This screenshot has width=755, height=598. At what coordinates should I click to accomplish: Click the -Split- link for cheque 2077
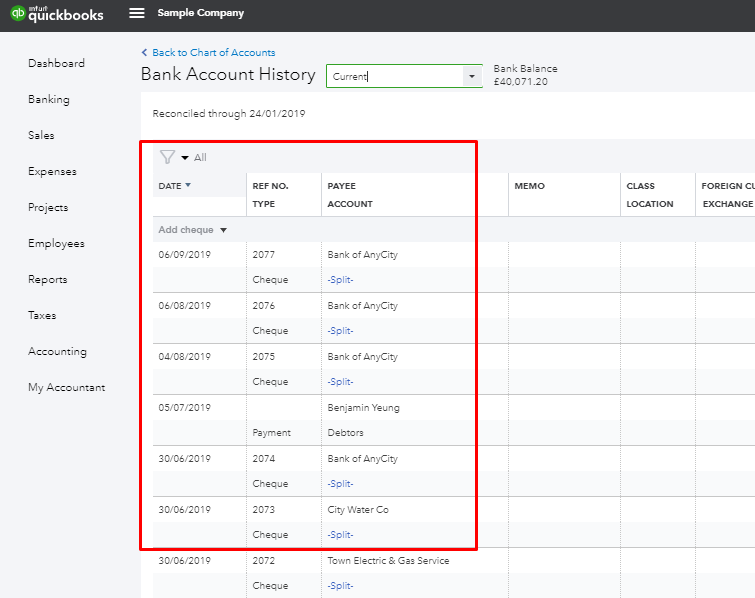pyautogui.click(x=340, y=280)
